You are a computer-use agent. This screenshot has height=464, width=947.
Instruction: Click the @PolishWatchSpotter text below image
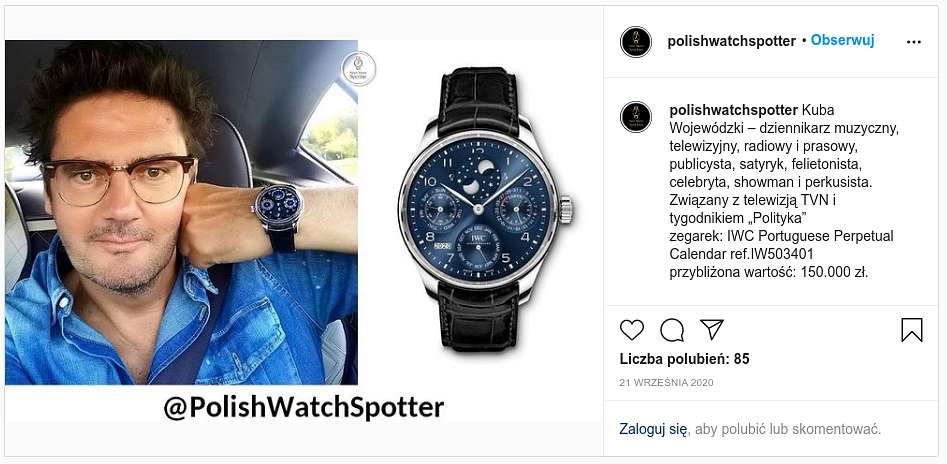pos(304,408)
